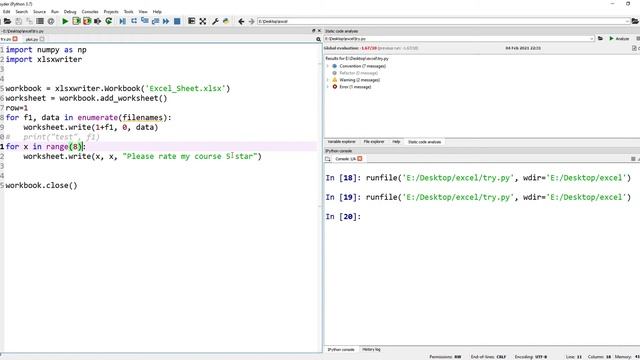
Task: Toggle fullscreen mode with arrows icon
Action: pos(202,21)
